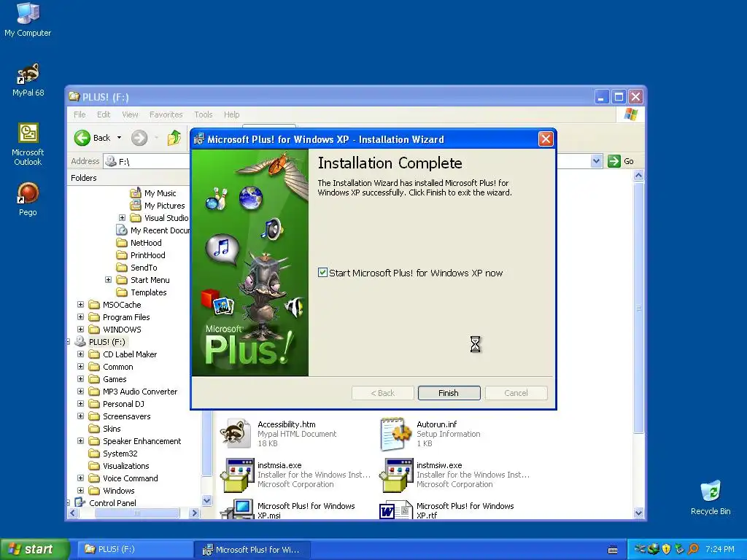
Task: Open the File menu in Explorer
Action: tap(80, 114)
